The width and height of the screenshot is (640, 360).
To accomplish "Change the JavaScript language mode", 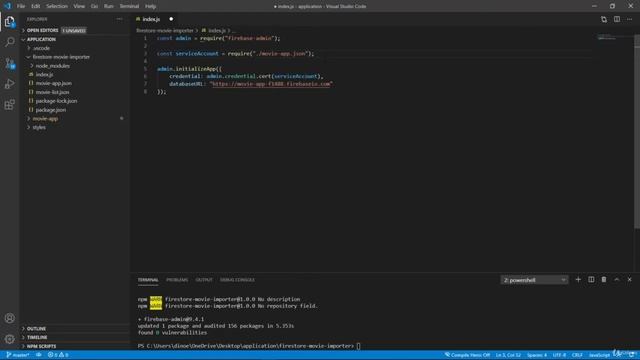I will [x=599, y=355].
